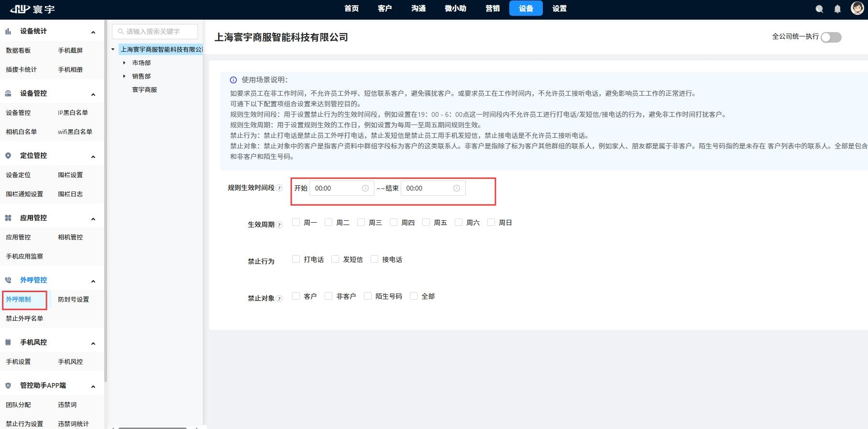The width and height of the screenshot is (868, 429).
Task: Open 防封号设置 sidebar link
Action: click(73, 299)
